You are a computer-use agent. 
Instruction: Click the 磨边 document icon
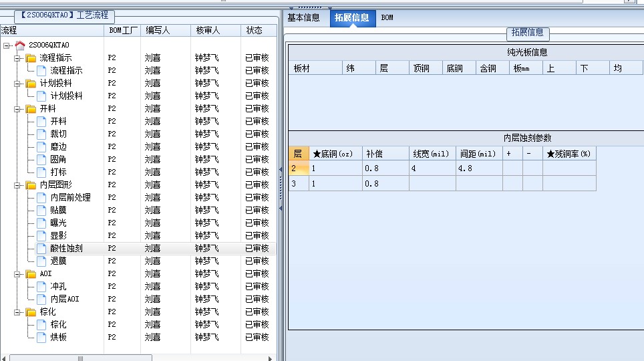click(x=41, y=147)
